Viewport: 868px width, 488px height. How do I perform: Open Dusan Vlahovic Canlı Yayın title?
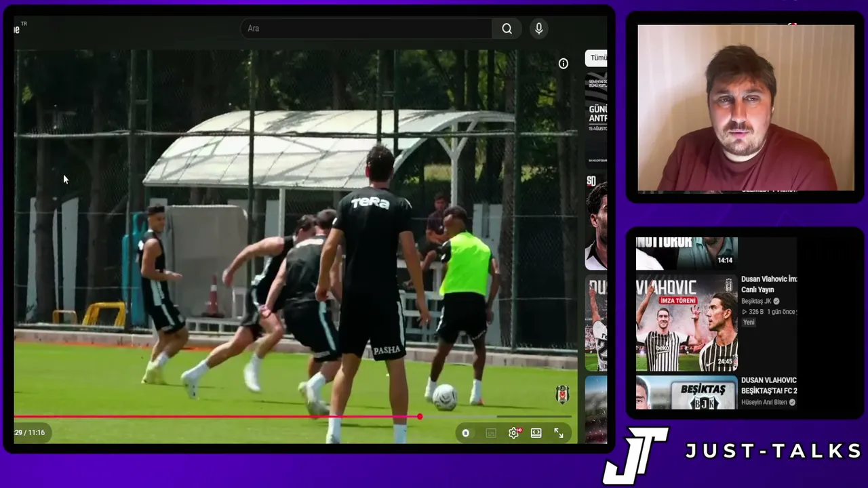coord(769,285)
